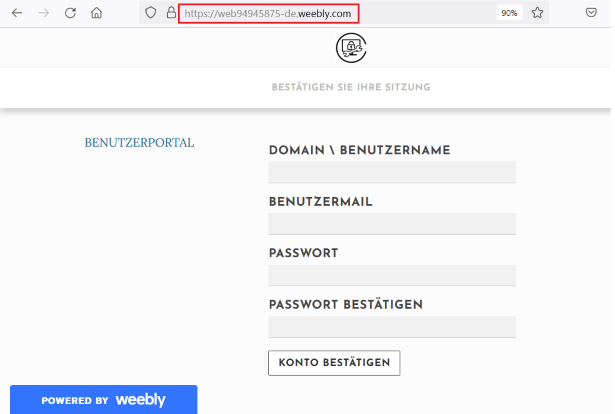615x414 pixels.
Task: Click into the Passwort field
Action: click(392, 275)
